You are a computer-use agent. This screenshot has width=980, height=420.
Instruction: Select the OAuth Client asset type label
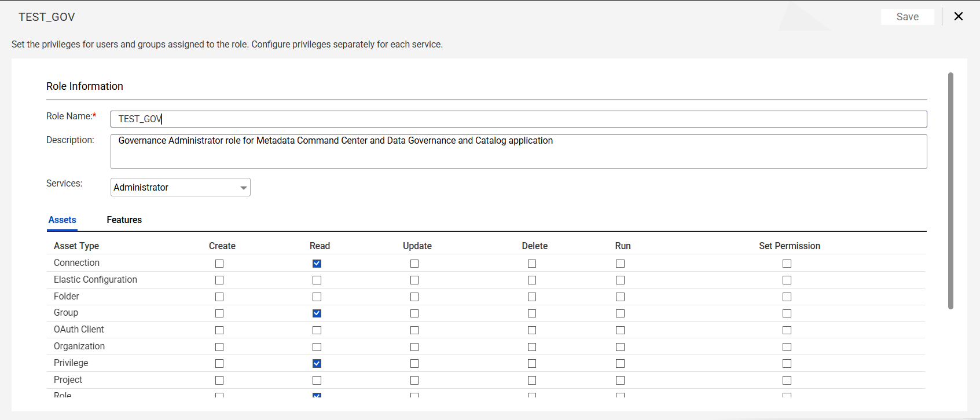pos(79,329)
